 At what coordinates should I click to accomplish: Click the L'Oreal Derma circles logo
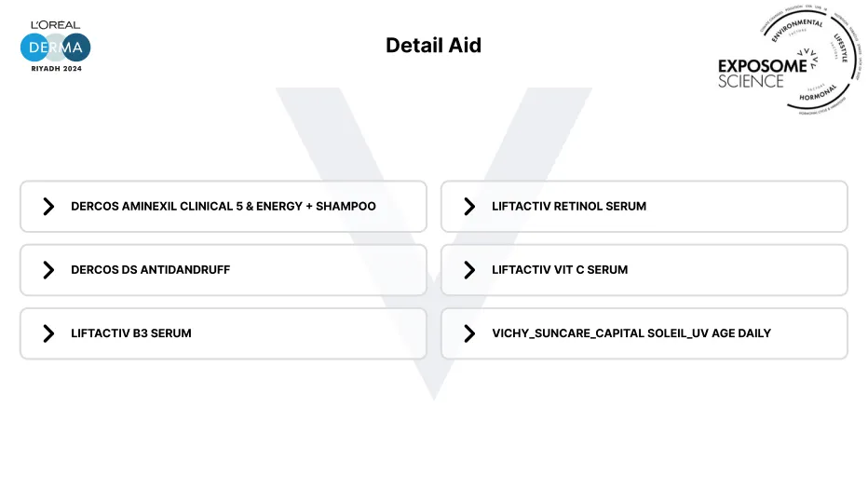(56, 47)
